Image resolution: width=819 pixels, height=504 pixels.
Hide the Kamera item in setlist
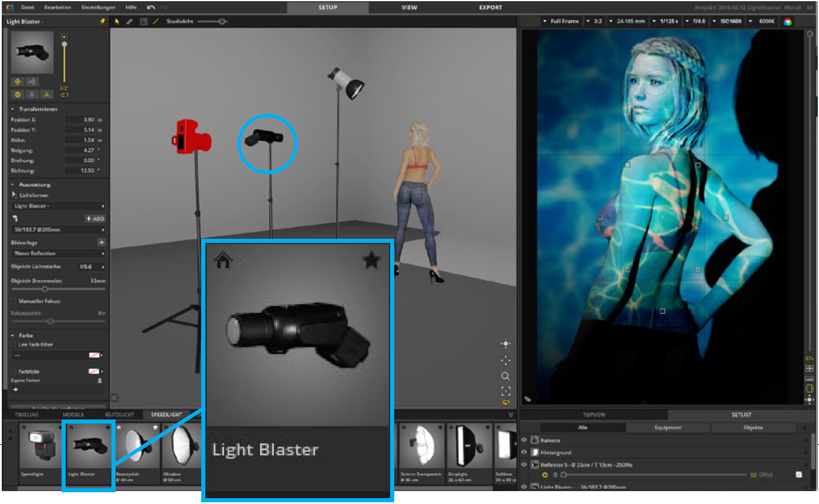pos(524,440)
